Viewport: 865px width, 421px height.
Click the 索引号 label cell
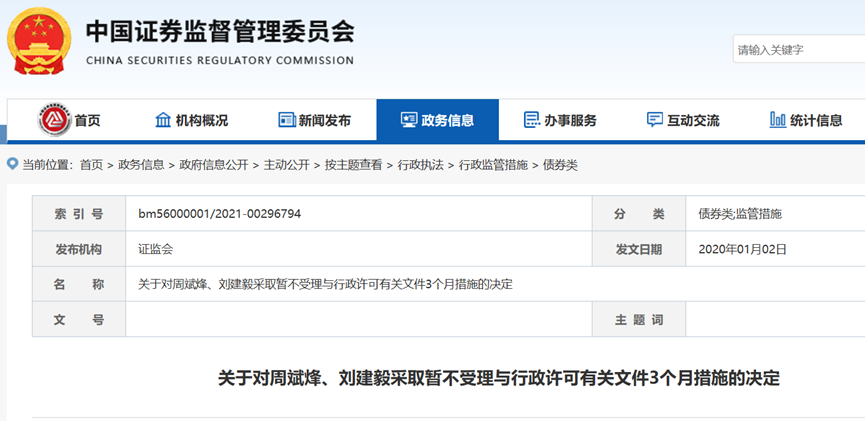click(79, 214)
